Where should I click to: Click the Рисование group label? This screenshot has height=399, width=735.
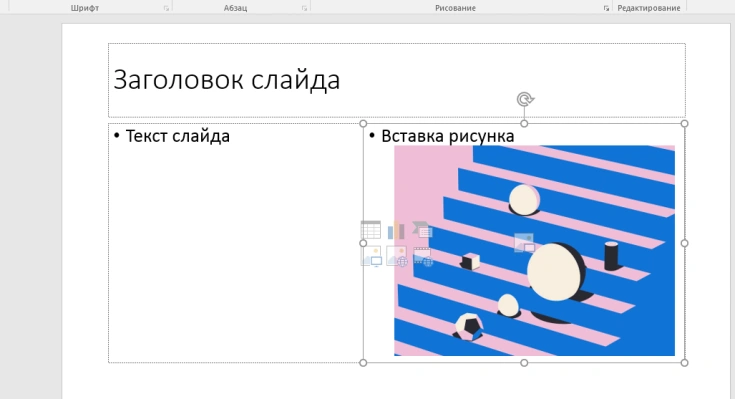click(455, 8)
